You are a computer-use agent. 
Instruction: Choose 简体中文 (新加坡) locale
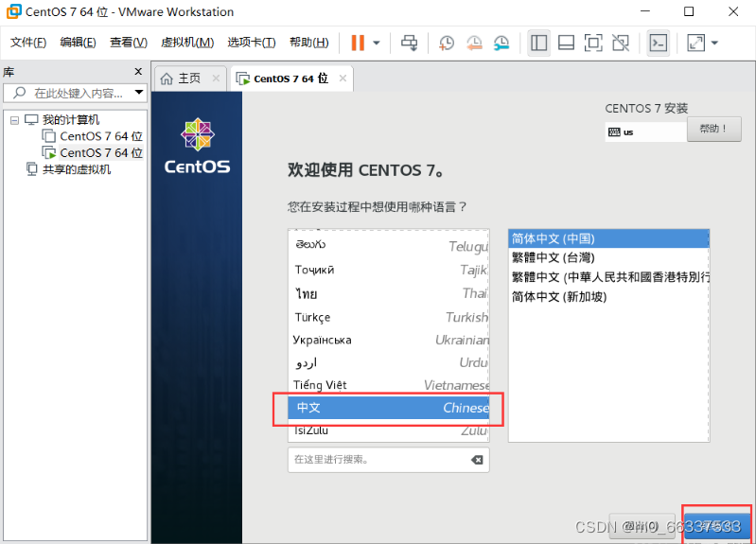(x=608, y=296)
